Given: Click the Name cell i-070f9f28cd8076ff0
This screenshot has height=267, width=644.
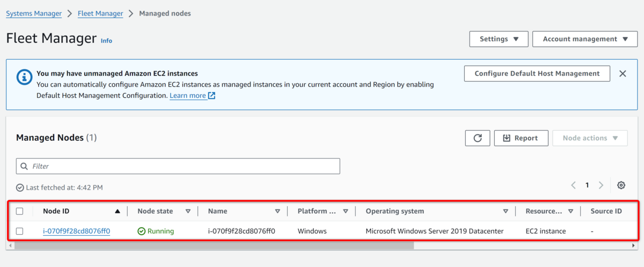Looking at the screenshot, I should coord(241,231).
